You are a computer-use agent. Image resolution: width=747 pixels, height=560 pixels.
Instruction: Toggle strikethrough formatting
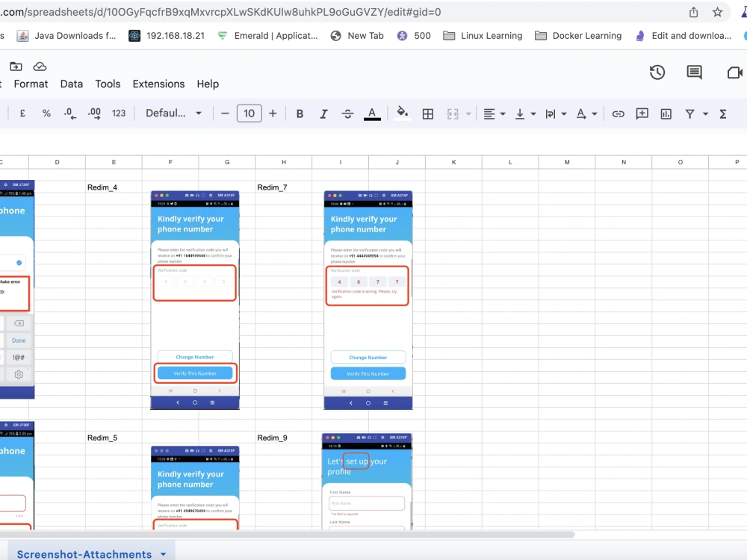[348, 113]
